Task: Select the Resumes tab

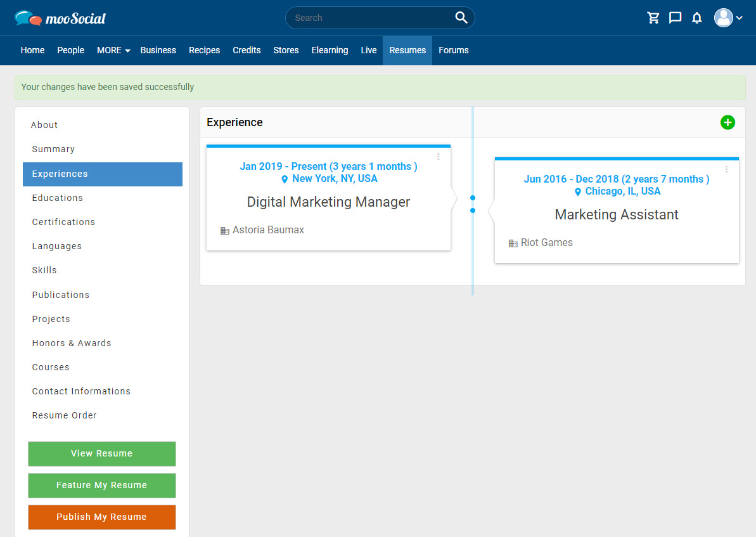Action: pyautogui.click(x=407, y=50)
